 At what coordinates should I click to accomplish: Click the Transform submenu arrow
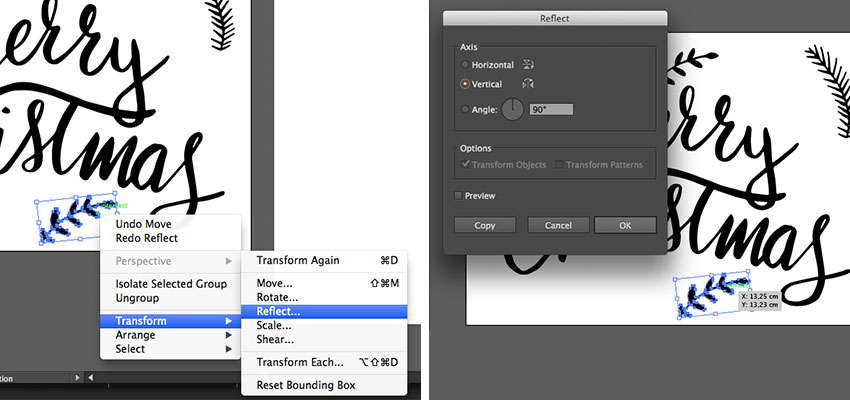click(229, 321)
